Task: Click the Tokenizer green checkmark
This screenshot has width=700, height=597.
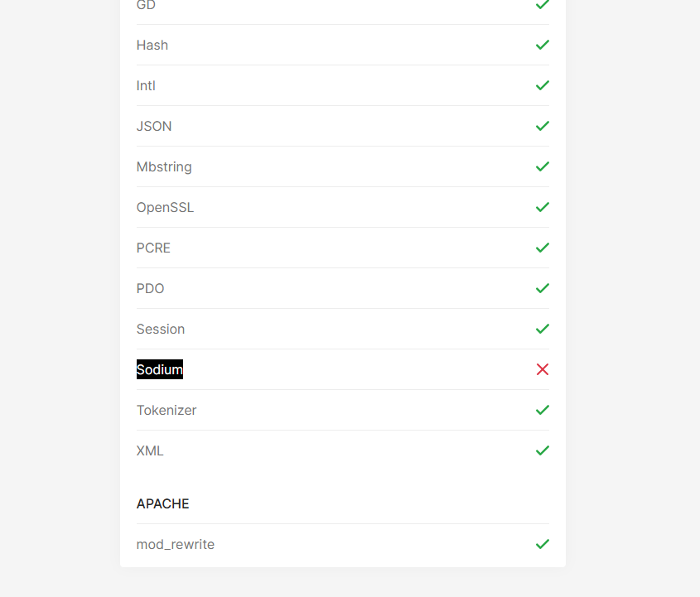Action: pyautogui.click(x=543, y=410)
